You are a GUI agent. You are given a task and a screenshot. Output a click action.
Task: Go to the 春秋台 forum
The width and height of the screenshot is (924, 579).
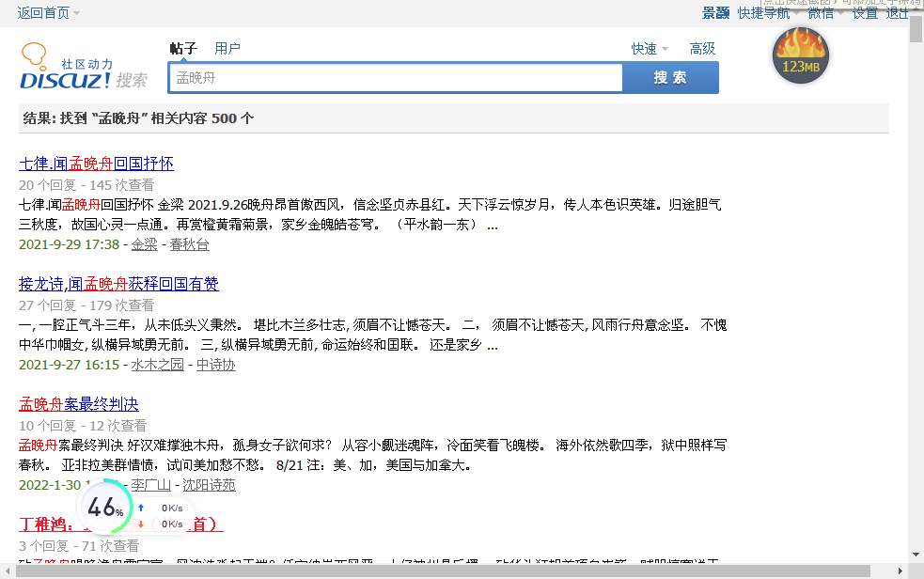(x=189, y=244)
